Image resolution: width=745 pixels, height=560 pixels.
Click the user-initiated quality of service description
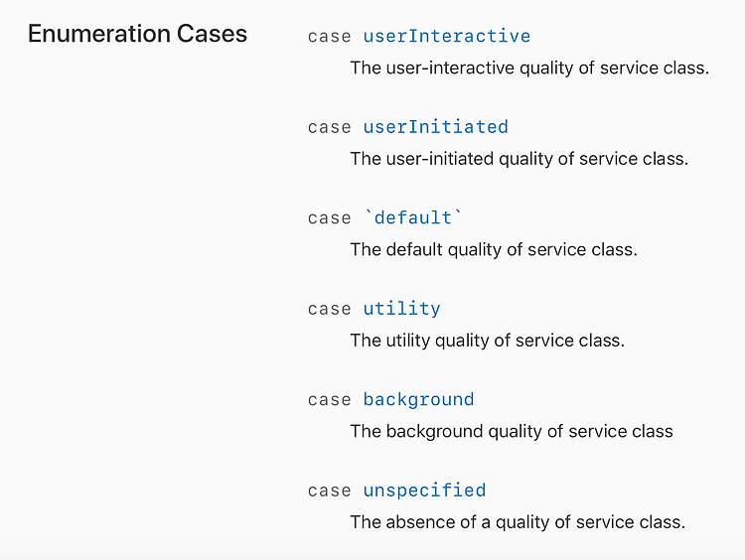pos(519,159)
